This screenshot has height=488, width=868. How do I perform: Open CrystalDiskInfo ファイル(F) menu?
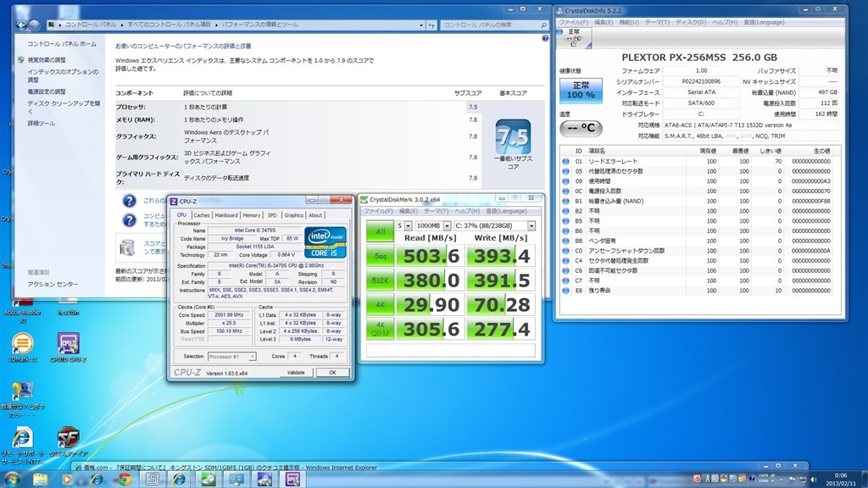[x=574, y=22]
